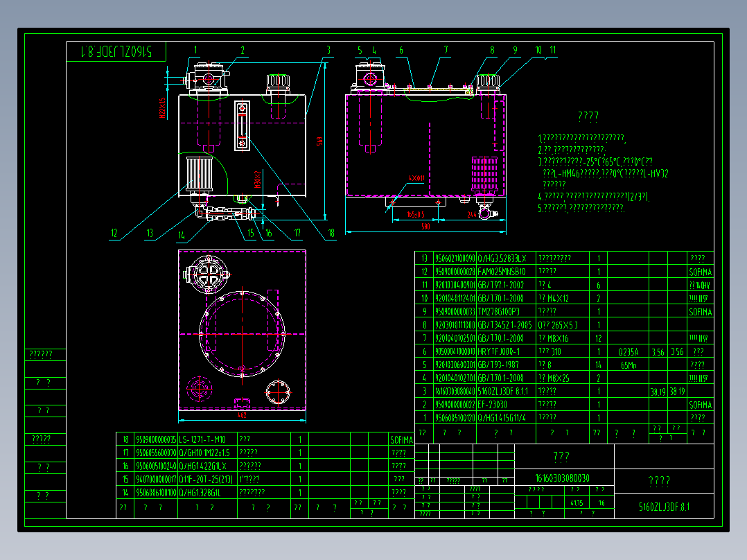Select the SOFIMA cell in row 9
The height and width of the screenshot is (560, 747).
coord(701,312)
